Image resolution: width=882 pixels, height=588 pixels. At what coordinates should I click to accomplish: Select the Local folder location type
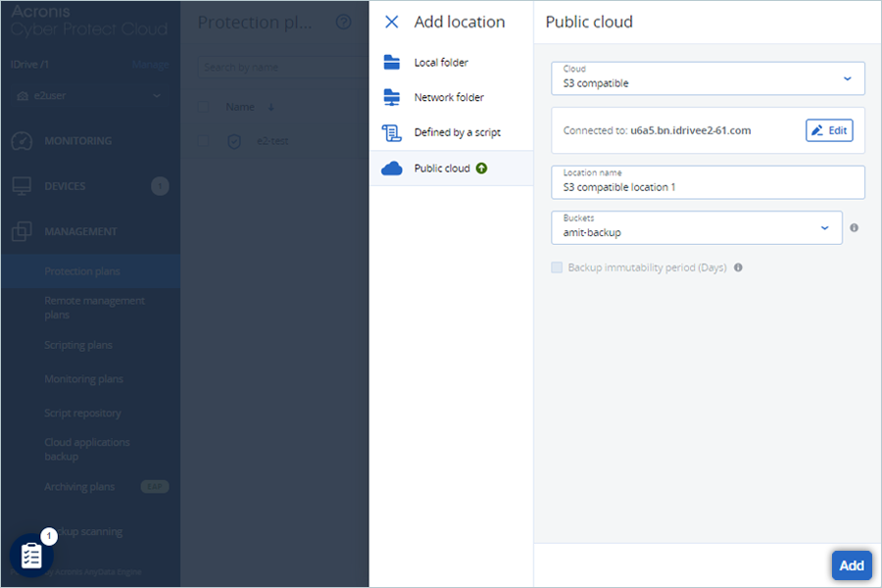[451, 63]
